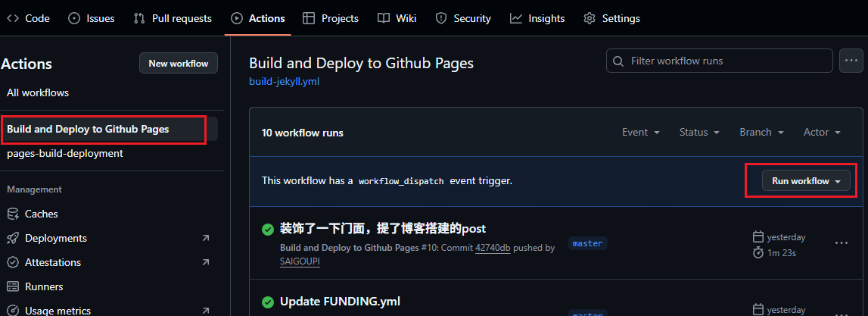Click the Projects table icon
Image resolution: width=868 pixels, height=316 pixels.
pos(309,18)
